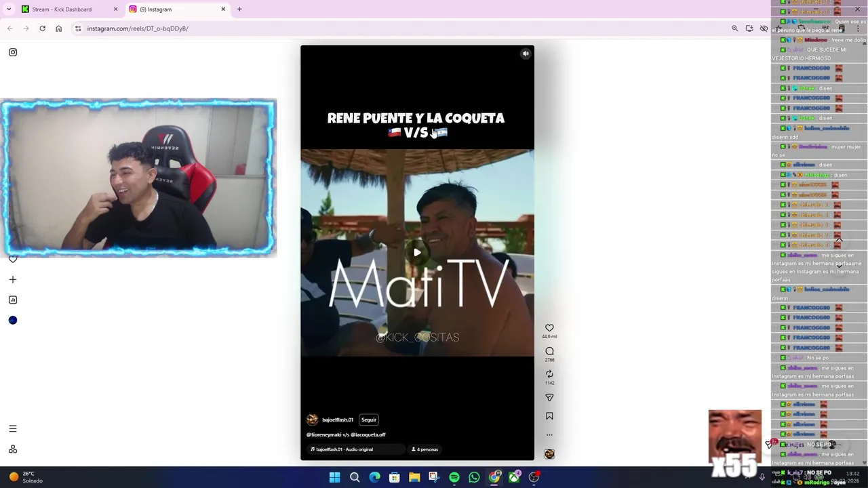The image size is (868, 488).
Task: Open the weather widget showing 26°C Soleado
Action: coord(27,477)
